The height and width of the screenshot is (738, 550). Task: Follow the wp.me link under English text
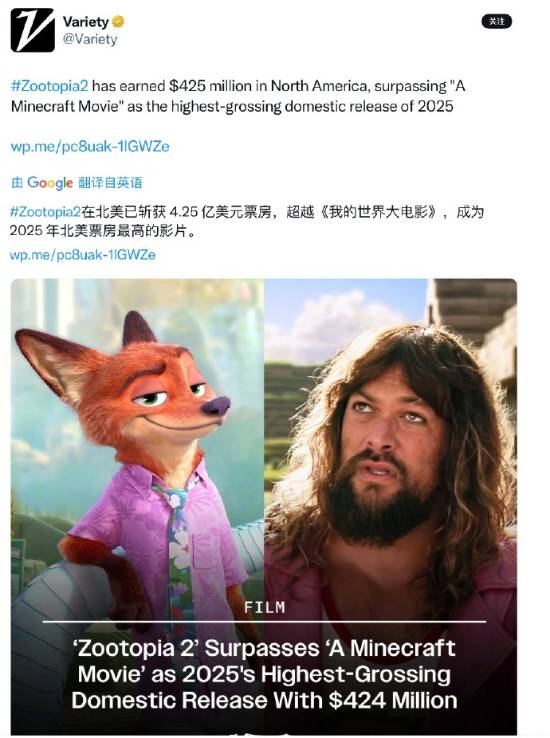coord(90,146)
